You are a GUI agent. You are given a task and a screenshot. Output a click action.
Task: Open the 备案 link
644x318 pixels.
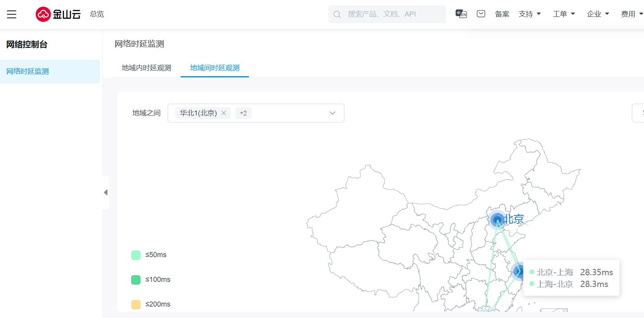[502, 14]
